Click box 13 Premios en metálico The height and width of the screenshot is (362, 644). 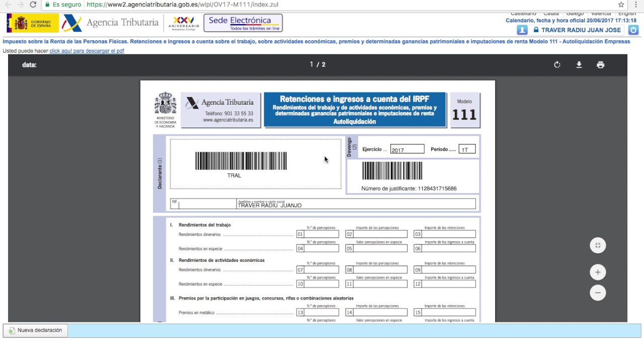(317, 312)
